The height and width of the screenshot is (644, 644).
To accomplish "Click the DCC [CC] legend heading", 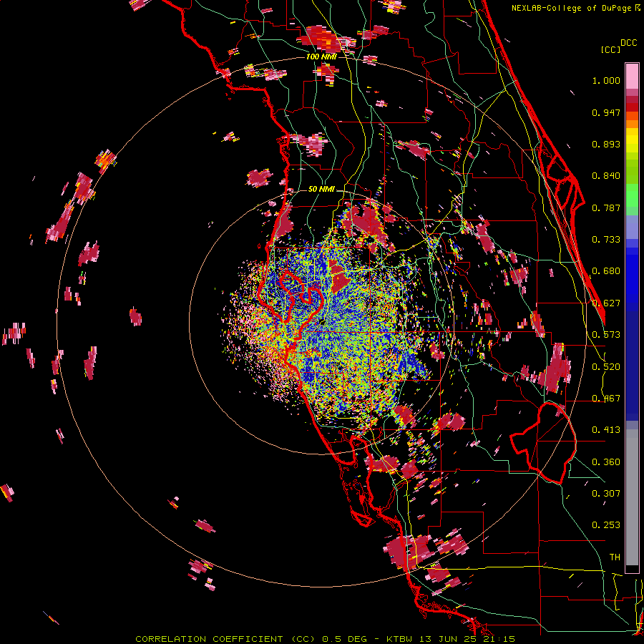I will 618,46.
